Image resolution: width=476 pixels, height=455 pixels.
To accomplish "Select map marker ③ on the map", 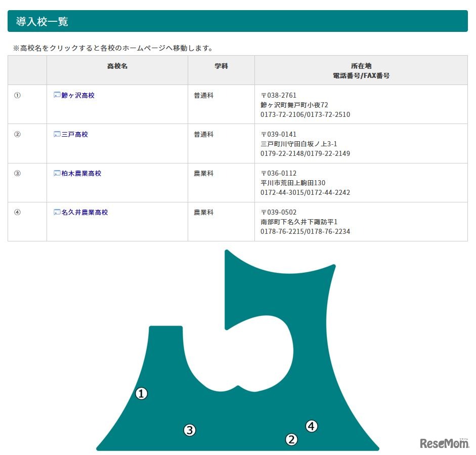I will 190,430.
